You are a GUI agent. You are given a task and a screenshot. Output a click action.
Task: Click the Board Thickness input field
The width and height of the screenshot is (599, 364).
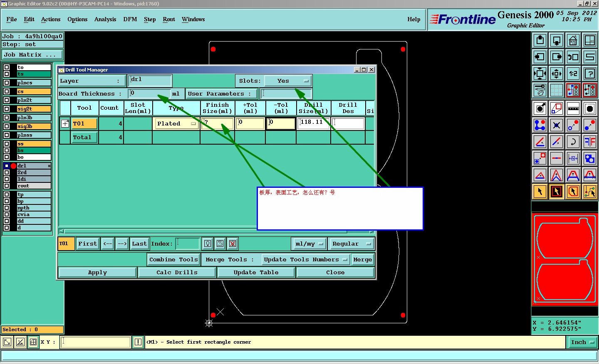tap(149, 93)
